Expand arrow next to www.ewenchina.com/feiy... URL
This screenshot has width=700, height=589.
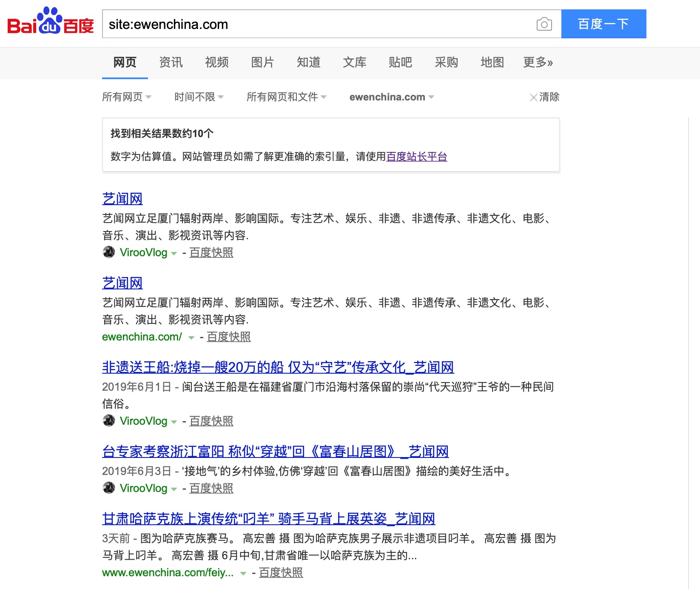tap(243, 573)
